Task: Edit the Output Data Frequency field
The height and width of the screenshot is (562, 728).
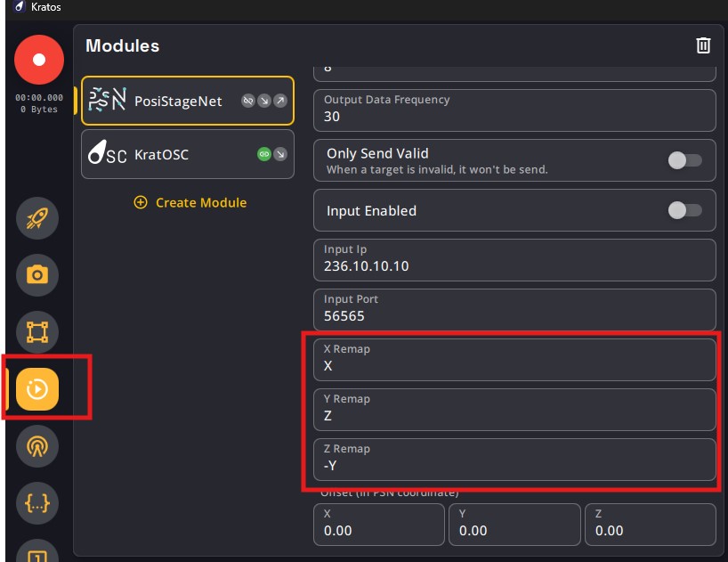Action: coord(514,110)
